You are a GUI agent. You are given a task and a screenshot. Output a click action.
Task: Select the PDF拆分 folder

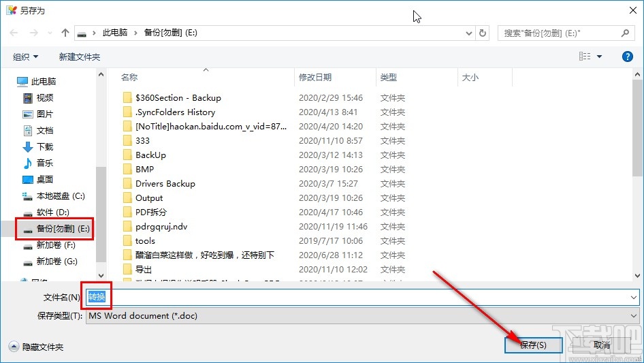point(151,212)
